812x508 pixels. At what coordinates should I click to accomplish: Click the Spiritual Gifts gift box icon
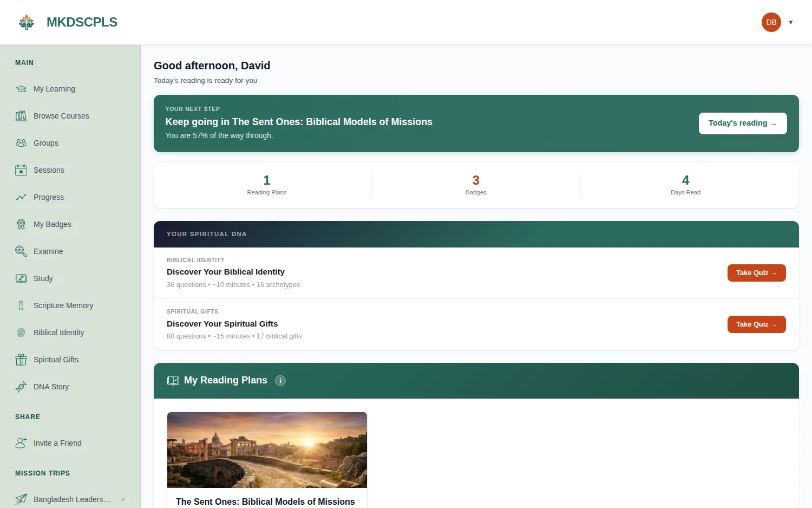click(21, 360)
